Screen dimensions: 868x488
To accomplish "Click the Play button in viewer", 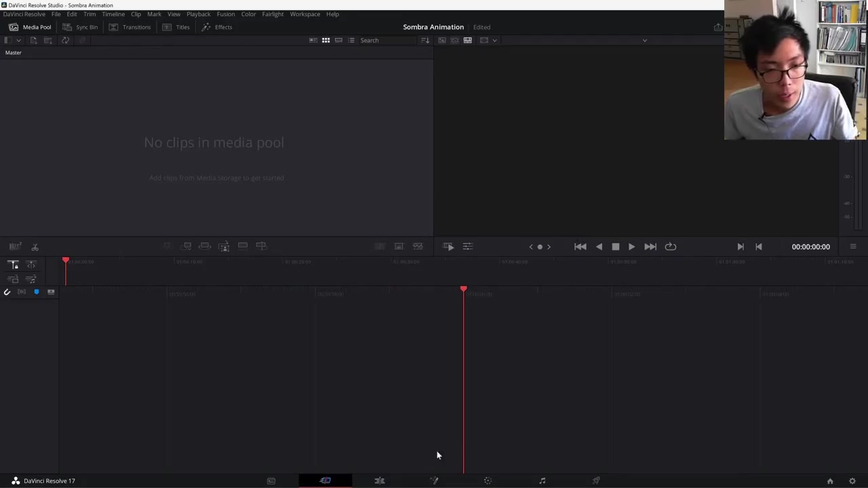I will click(631, 247).
